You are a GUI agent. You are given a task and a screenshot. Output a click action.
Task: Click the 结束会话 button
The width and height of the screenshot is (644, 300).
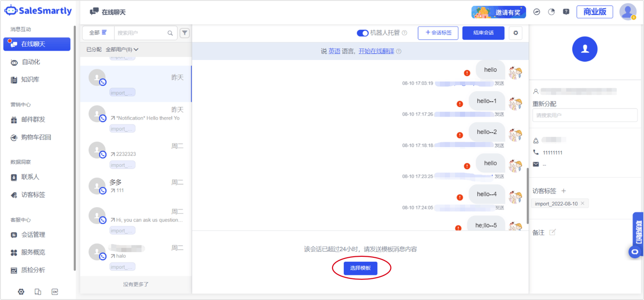point(483,33)
